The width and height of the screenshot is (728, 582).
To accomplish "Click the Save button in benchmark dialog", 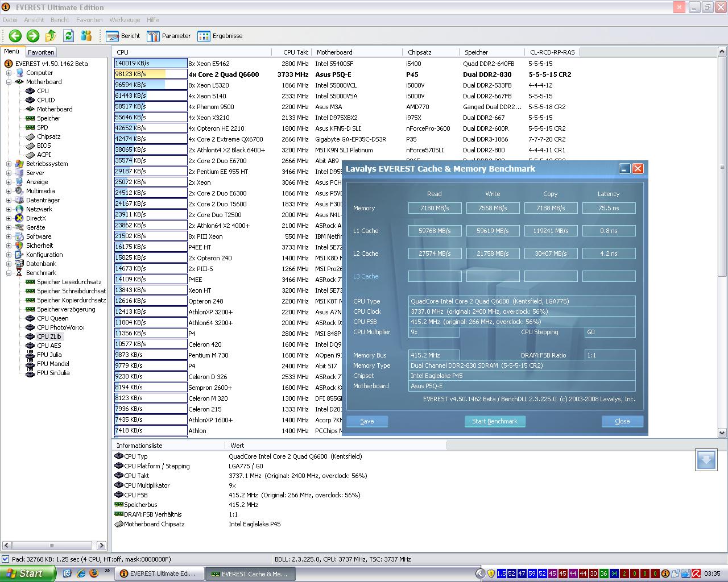I will [x=367, y=421].
